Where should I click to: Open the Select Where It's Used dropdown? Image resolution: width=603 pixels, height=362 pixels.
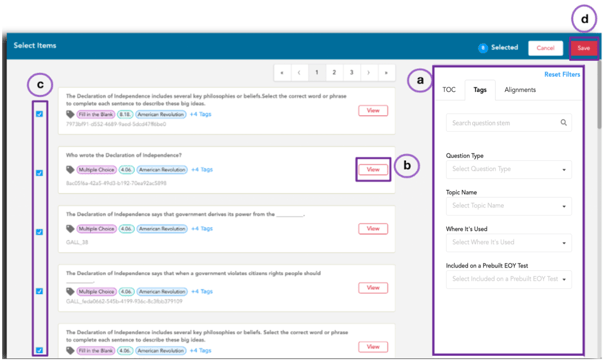(x=508, y=242)
